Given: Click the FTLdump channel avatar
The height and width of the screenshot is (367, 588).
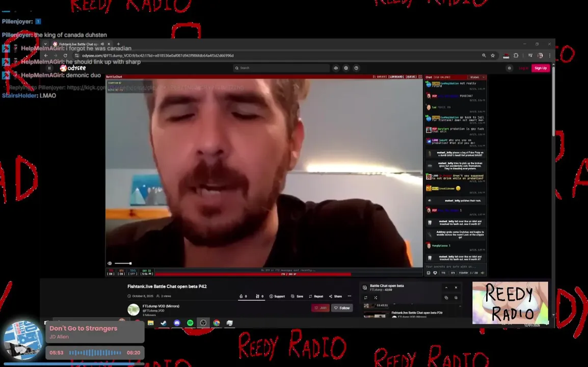Looking at the screenshot, I should click(x=133, y=309).
